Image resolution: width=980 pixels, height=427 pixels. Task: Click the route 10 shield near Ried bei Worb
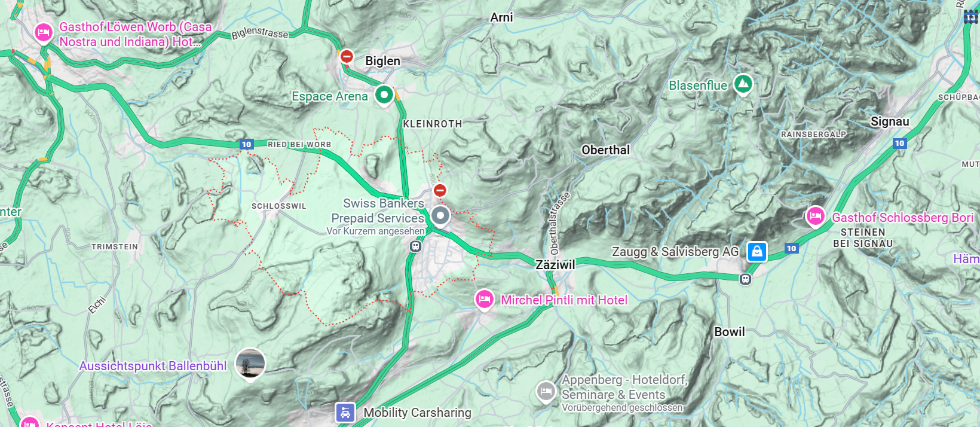(246, 144)
